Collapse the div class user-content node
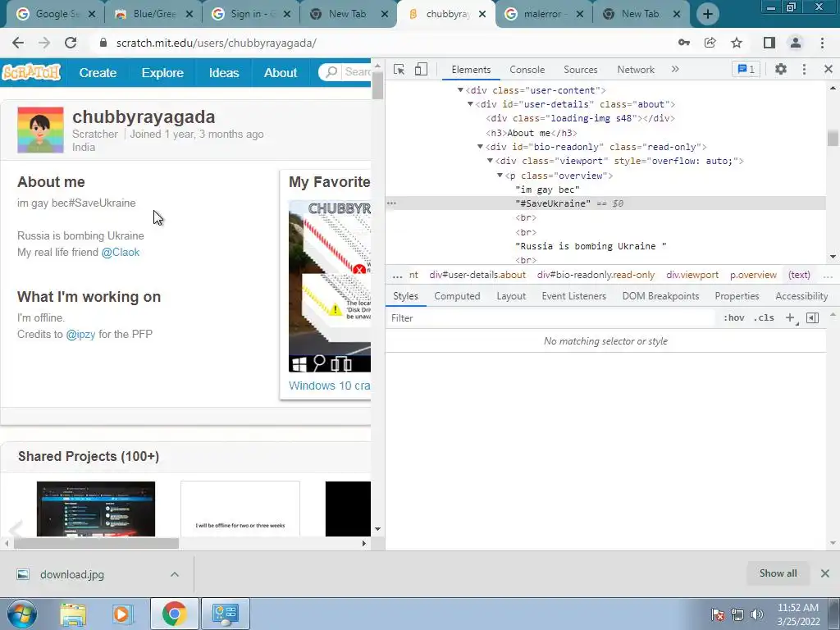Screen dimensions: 840x630 [x=460, y=90]
